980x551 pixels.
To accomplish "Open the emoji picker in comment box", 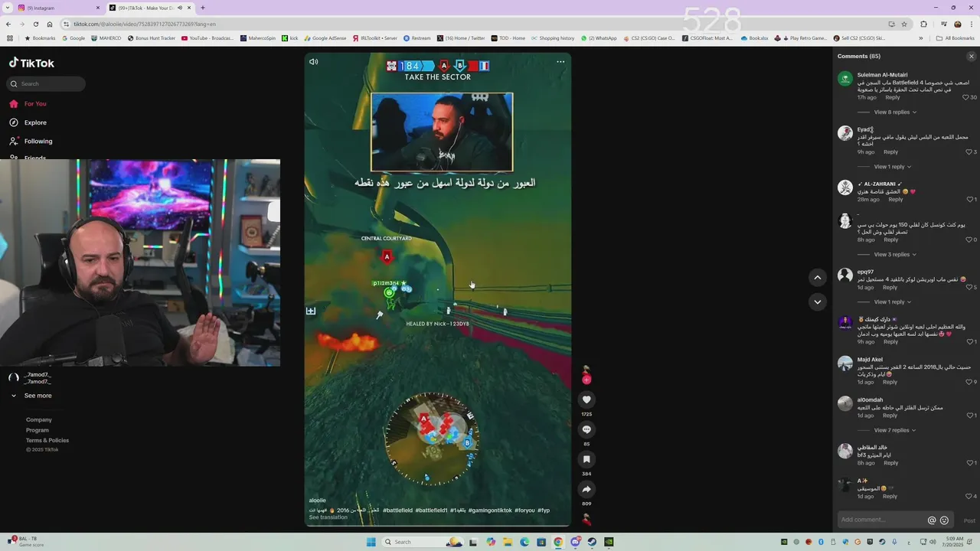I will coord(944,520).
